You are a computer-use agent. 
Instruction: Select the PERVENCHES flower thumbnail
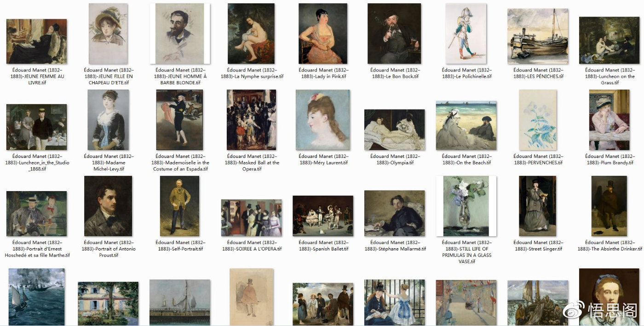(x=537, y=120)
